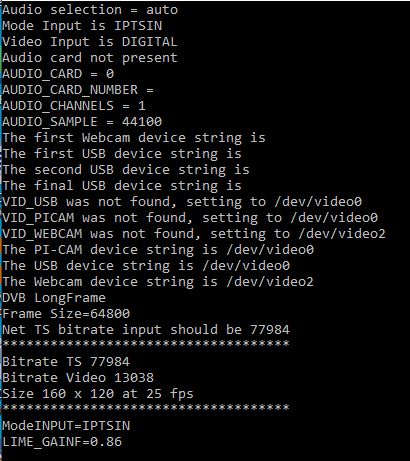Click the 'Size 160 x 120 at 25 fps' line
Screen dimensions: 410x461
[98, 394]
